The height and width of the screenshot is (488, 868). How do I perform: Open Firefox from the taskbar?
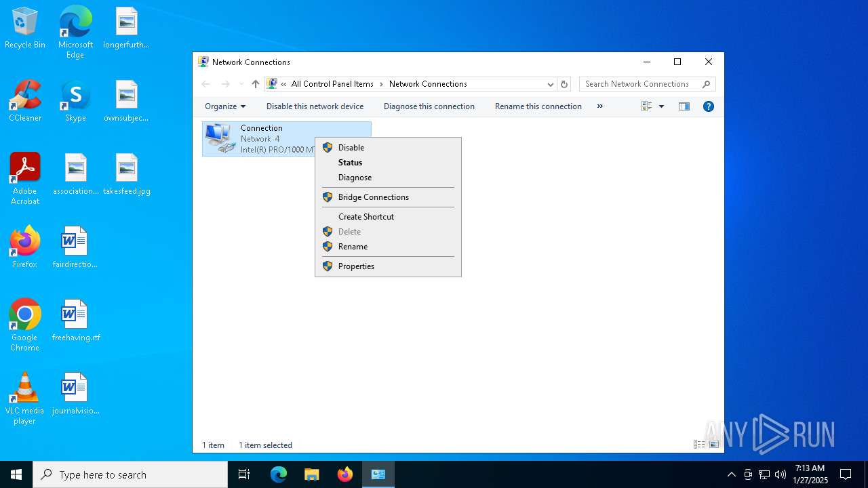pos(345,474)
